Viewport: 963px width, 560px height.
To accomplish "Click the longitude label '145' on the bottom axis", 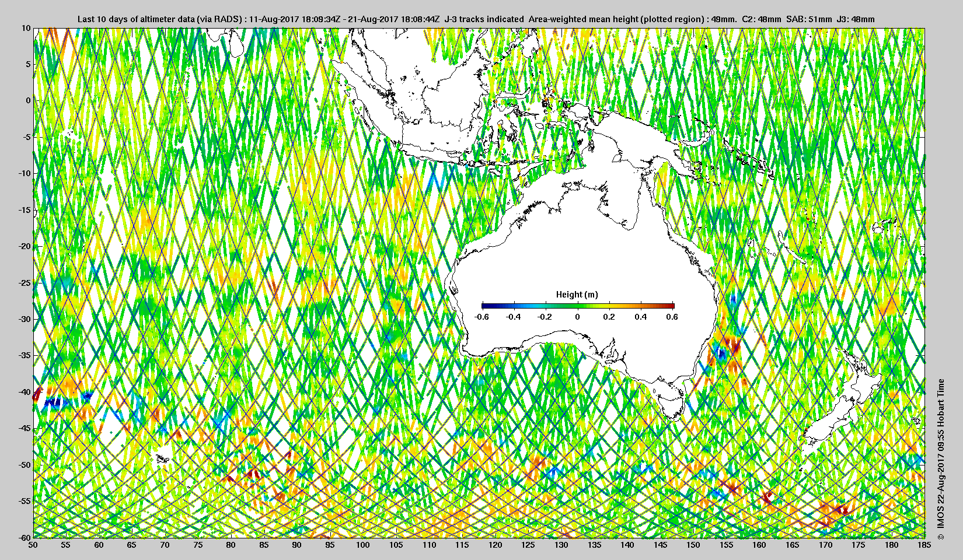I will pyautogui.click(x=661, y=545).
